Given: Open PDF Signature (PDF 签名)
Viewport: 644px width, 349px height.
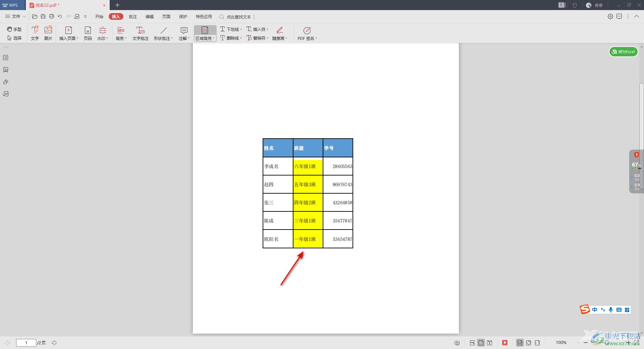Looking at the screenshot, I should (x=307, y=33).
